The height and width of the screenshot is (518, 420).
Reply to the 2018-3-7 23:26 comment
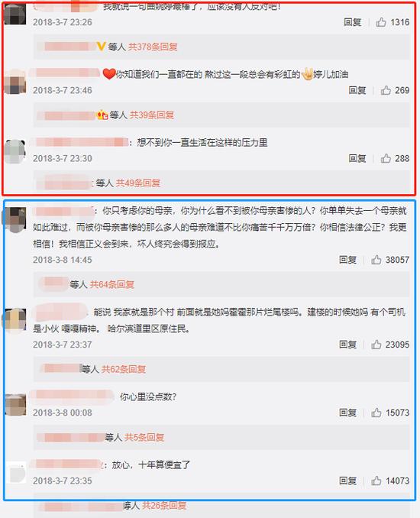352,22
